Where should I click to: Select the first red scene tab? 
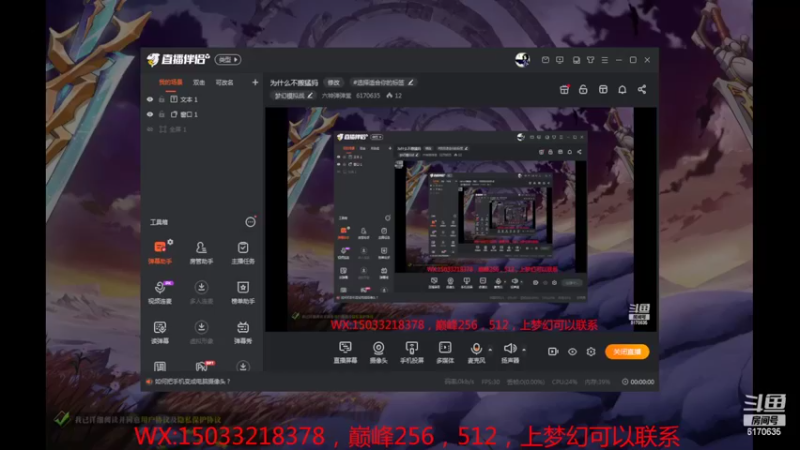170,82
